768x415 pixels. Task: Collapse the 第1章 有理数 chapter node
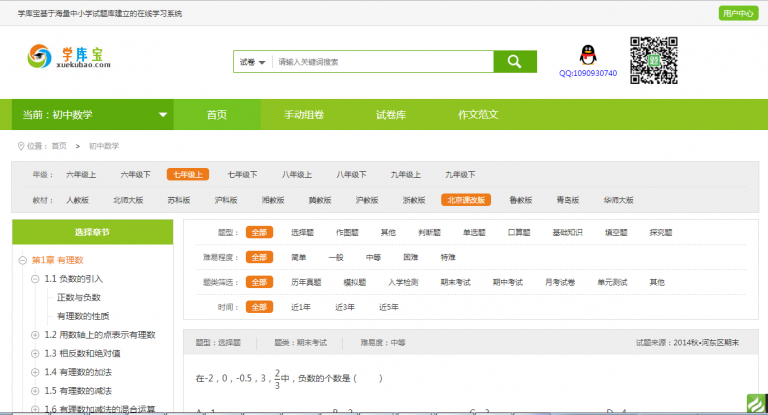point(22,260)
